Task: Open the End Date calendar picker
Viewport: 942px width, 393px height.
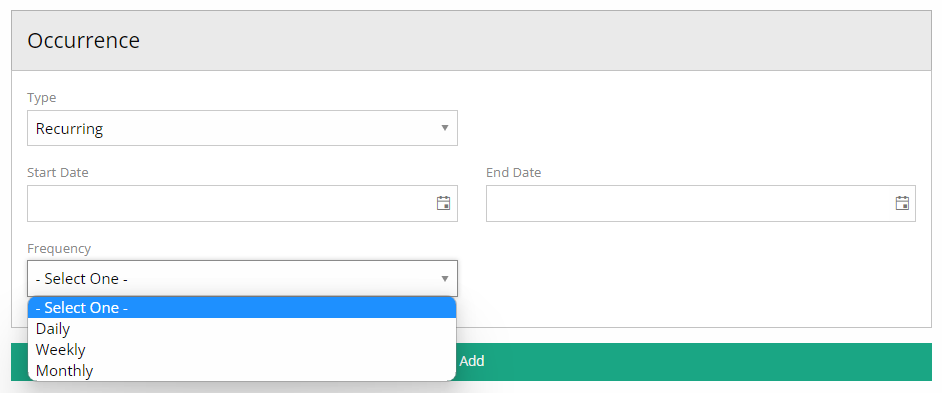Action: pyautogui.click(x=902, y=203)
